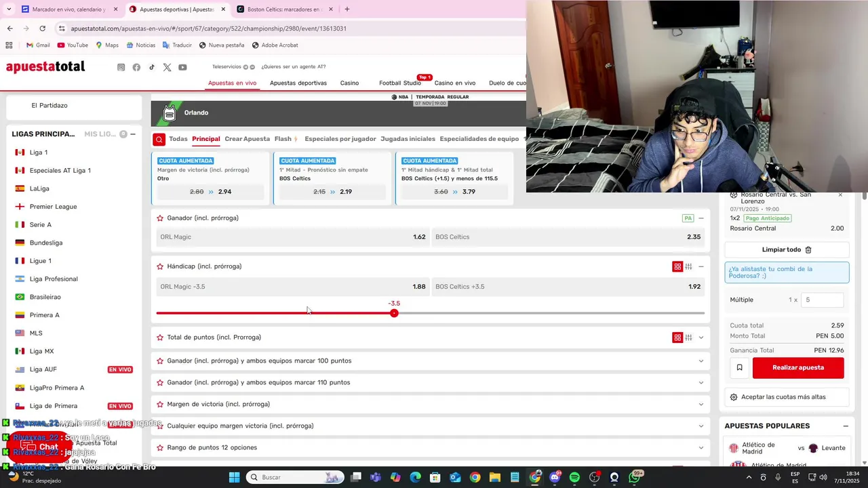Select the ORL Magic 1.62 winner odds

pyautogui.click(x=292, y=237)
